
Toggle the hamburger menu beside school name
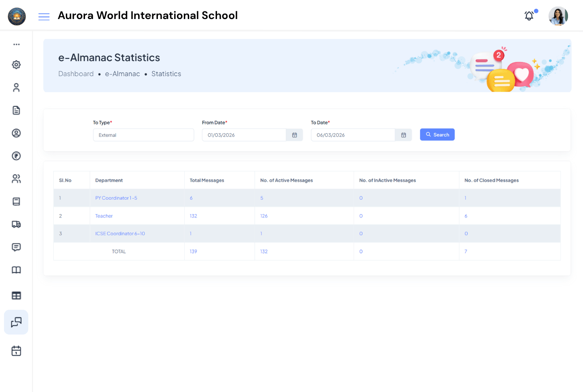[x=44, y=17]
